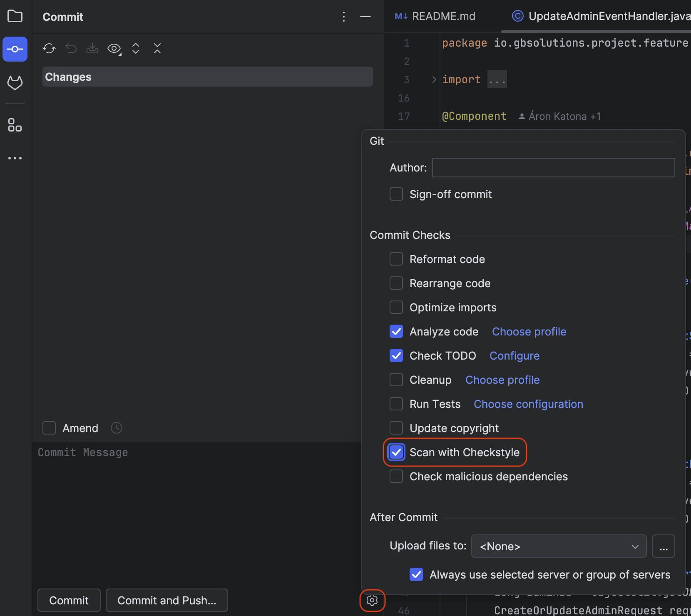Click line number 17 in gutter
Viewport: 691px width, 616px height.
(404, 116)
